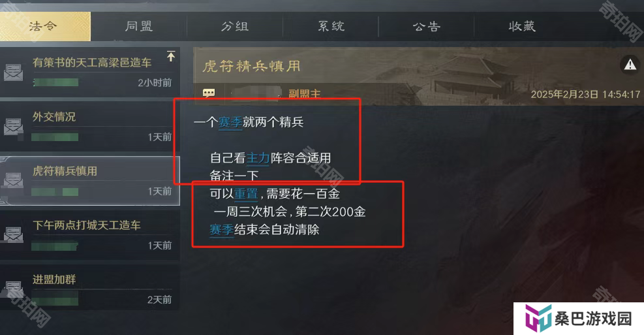Image resolution: width=644 pixels, height=335 pixels.
Task: Switch to the 同盟 tab
Action: point(139,26)
